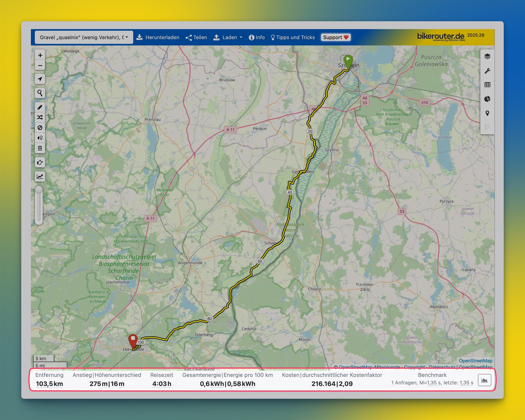This screenshot has height=420, width=525.
Task: Open the map layers panel
Action: click(487, 56)
